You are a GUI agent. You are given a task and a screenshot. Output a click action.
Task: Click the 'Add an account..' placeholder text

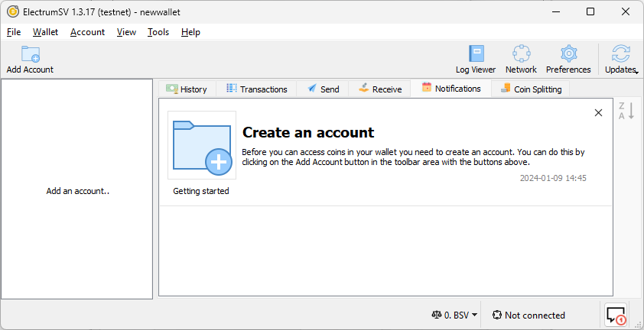[77, 191]
